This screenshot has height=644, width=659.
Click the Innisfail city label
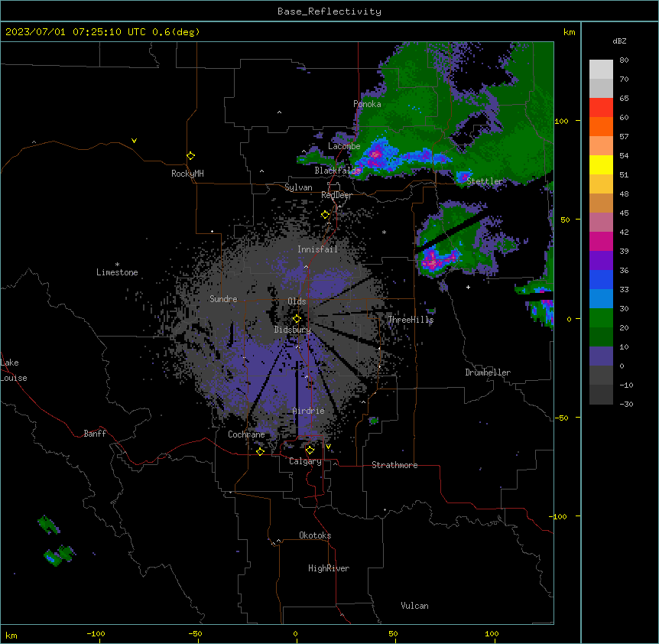[317, 249]
